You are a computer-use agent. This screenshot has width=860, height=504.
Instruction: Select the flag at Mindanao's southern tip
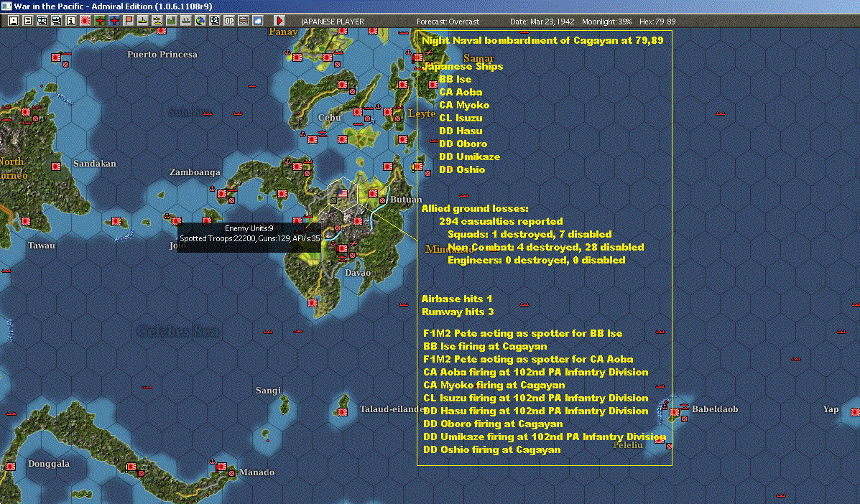pyautogui.click(x=313, y=302)
